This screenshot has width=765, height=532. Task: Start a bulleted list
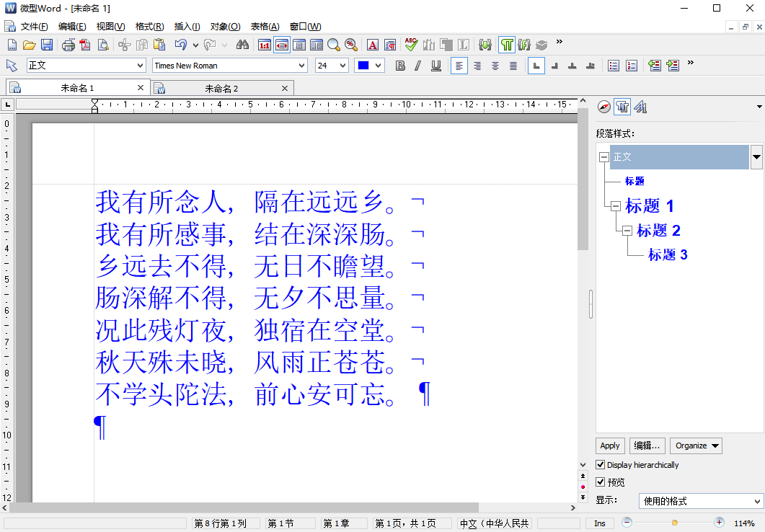[x=614, y=66]
